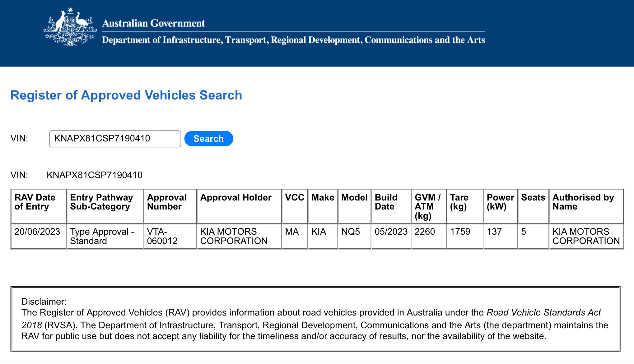
Task: Click the Type Approval - Standard cell
Action: 102,236
